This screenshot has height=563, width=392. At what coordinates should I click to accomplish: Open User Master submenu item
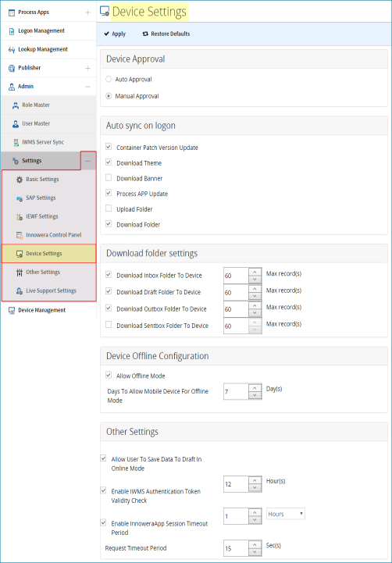[48, 124]
